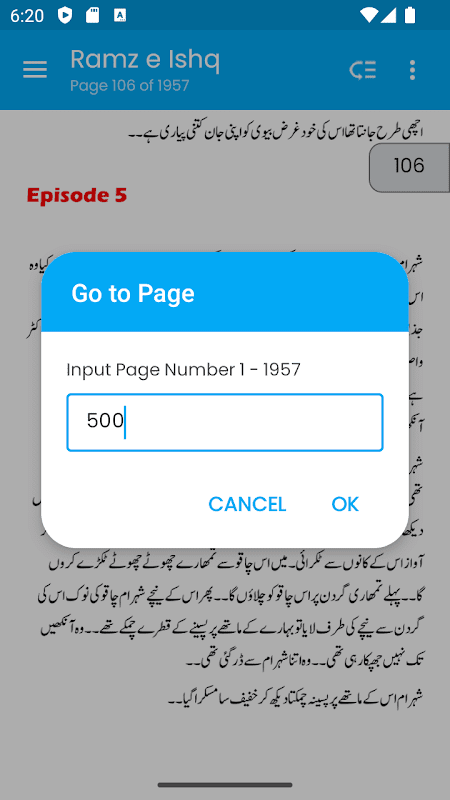Tap the Go to Page dialog header

[x=224, y=292]
